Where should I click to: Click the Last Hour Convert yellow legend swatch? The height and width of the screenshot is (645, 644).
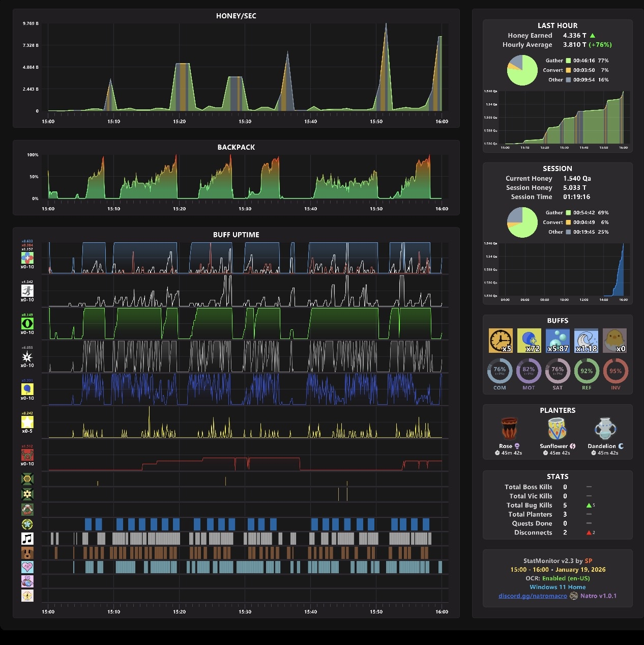tap(568, 70)
